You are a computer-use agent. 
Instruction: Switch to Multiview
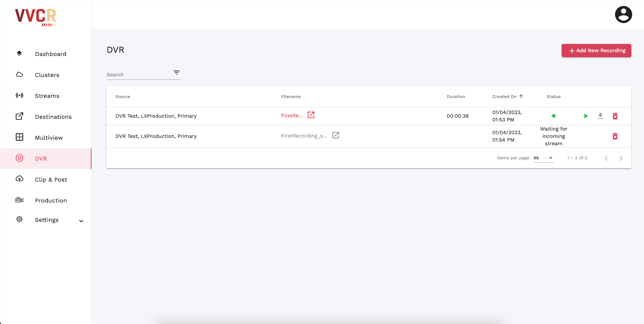click(49, 138)
